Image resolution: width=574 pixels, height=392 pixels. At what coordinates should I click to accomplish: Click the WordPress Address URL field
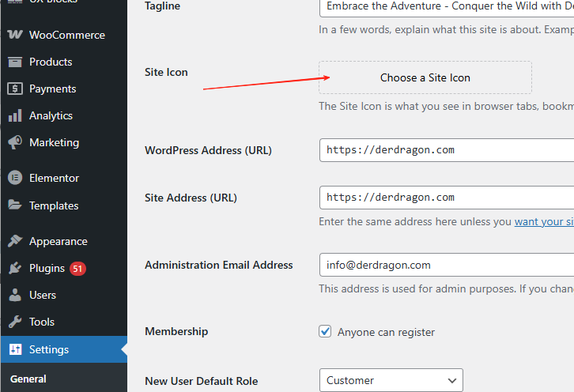(447, 150)
